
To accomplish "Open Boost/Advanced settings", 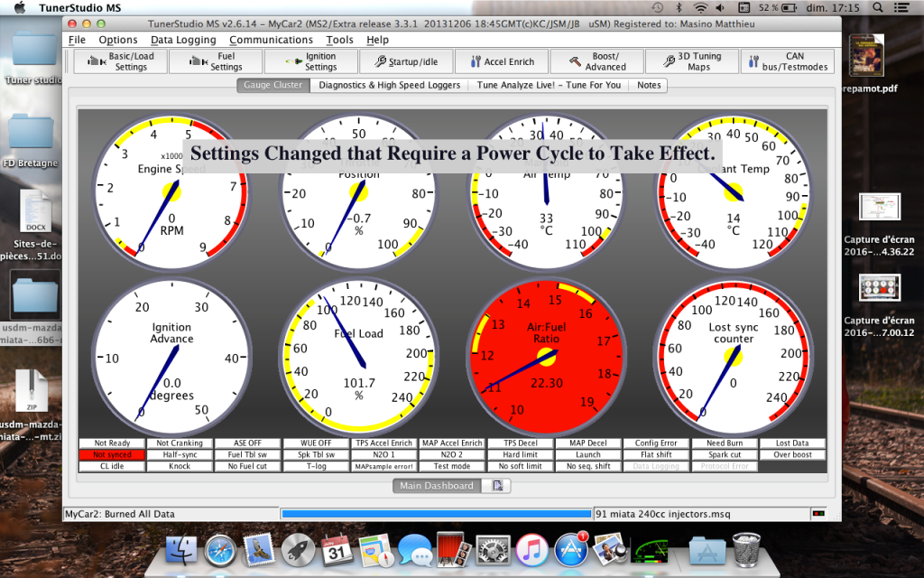I will click(x=597, y=61).
